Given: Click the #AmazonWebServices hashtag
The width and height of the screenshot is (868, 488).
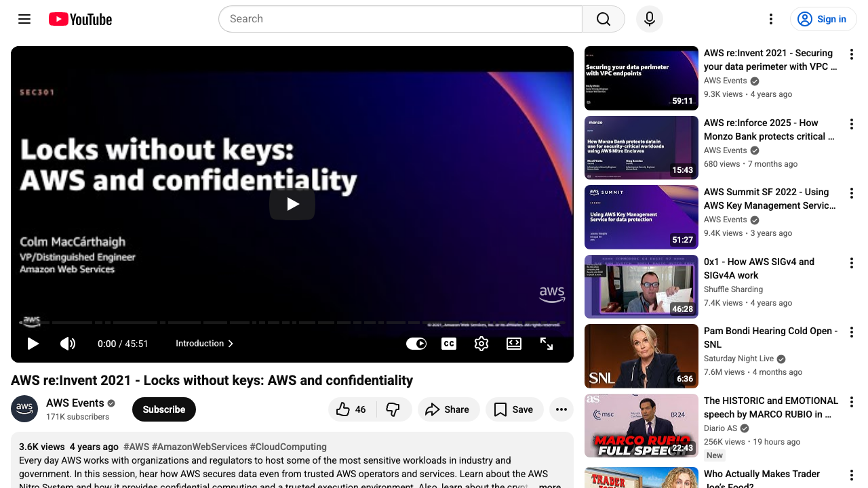Looking at the screenshot, I should (x=199, y=447).
